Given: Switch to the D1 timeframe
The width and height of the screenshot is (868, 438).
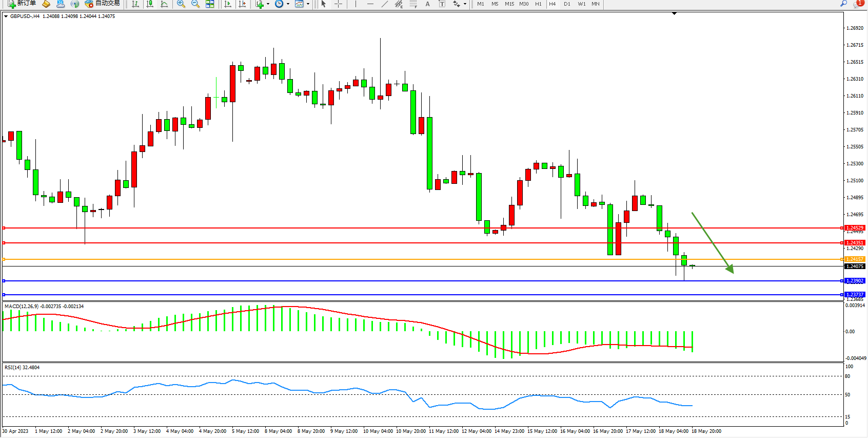Looking at the screenshot, I should point(567,4).
